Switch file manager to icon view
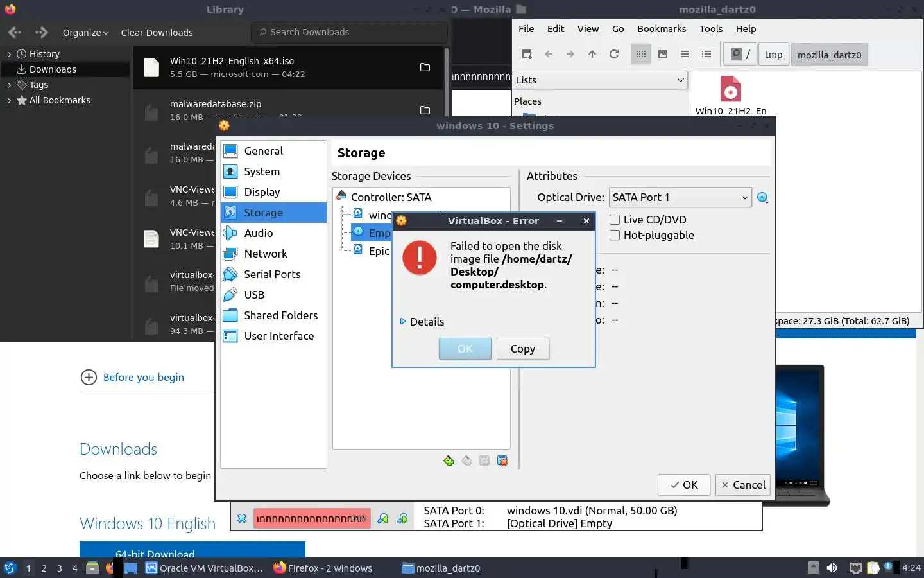 pyautogui.click(x=641, y=54)
